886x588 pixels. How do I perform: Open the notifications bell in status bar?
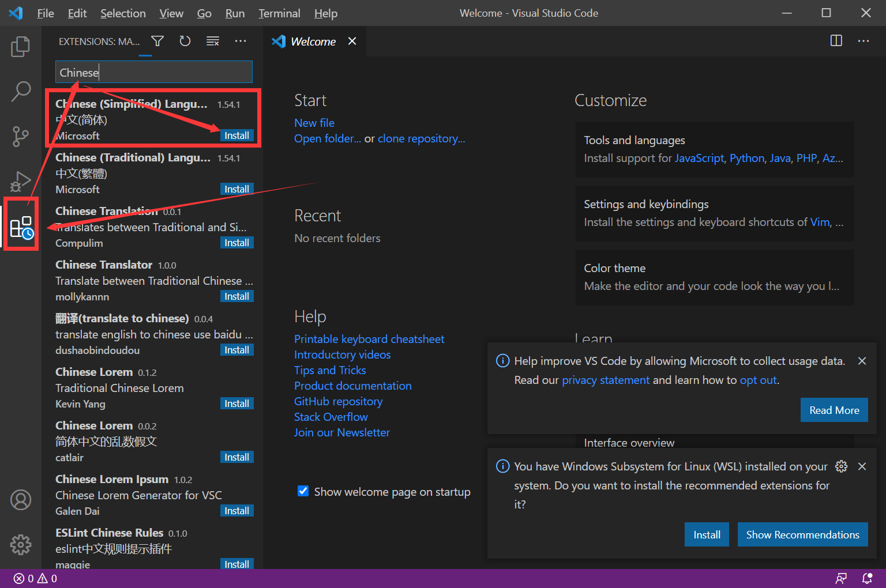867,578
